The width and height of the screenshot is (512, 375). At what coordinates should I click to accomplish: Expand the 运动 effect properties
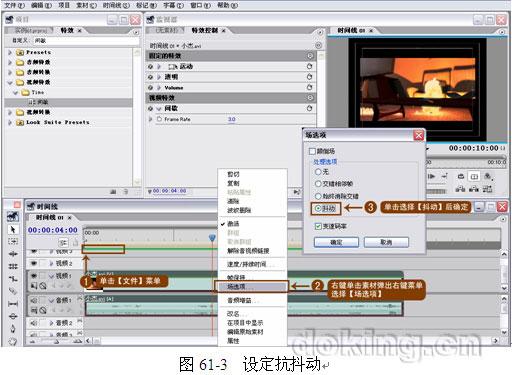[x=159, y=67]
